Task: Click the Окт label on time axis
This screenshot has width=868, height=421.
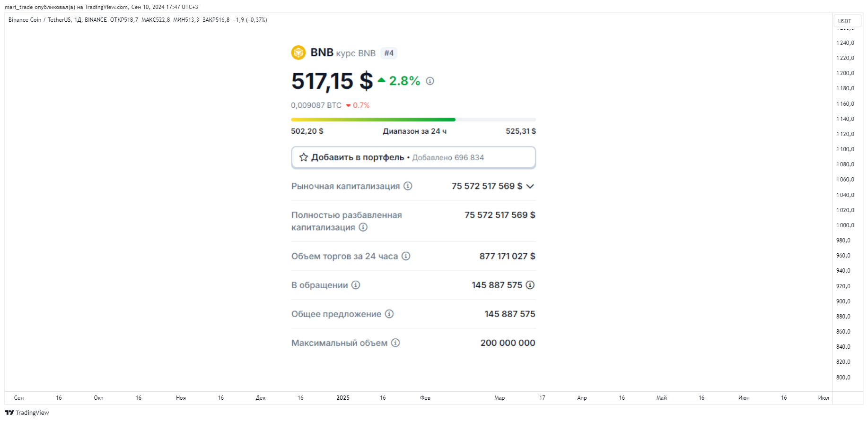Action: coord(98,398)
